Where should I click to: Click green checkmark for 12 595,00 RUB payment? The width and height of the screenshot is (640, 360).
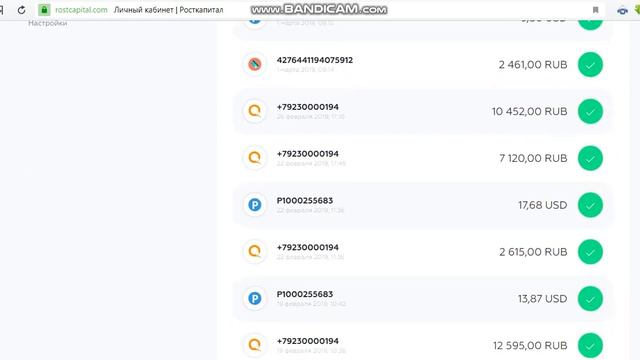point(590,346)
